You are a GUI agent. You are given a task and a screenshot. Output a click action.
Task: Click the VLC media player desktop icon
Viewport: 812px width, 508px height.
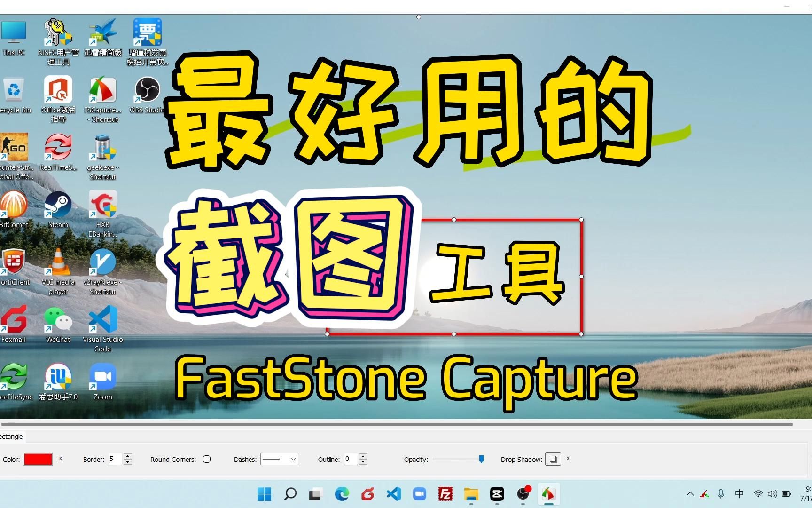[x=58, y=271]
